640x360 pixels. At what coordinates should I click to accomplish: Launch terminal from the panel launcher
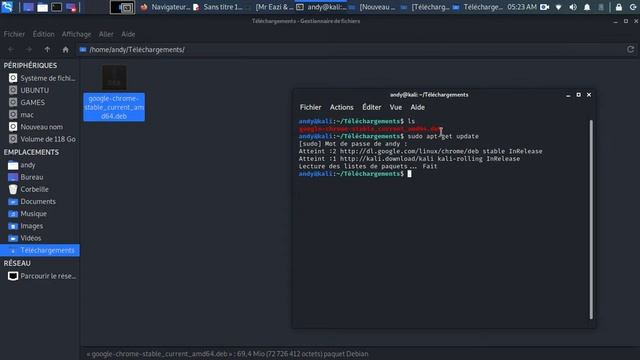click(x=56, y=7)
